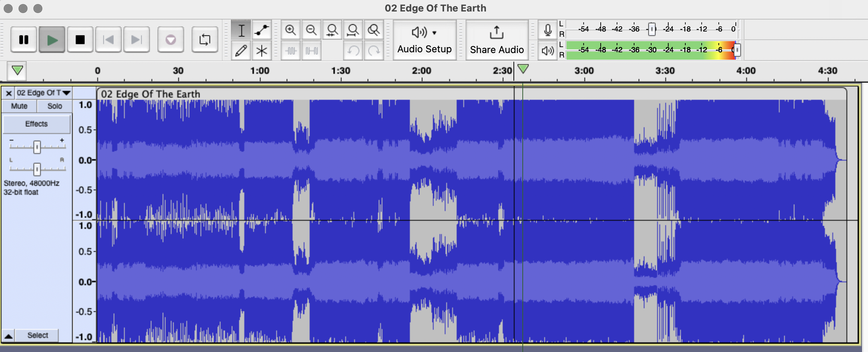Image resolution: width=868 pixels, height=352 pixels.
Task: Stop playback with the Stop button
Action: coord(80,40)
